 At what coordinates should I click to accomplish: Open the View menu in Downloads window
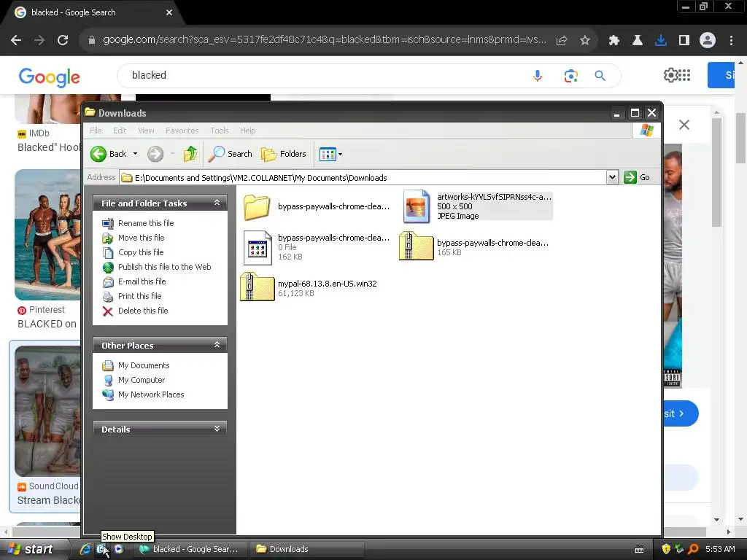146,131
